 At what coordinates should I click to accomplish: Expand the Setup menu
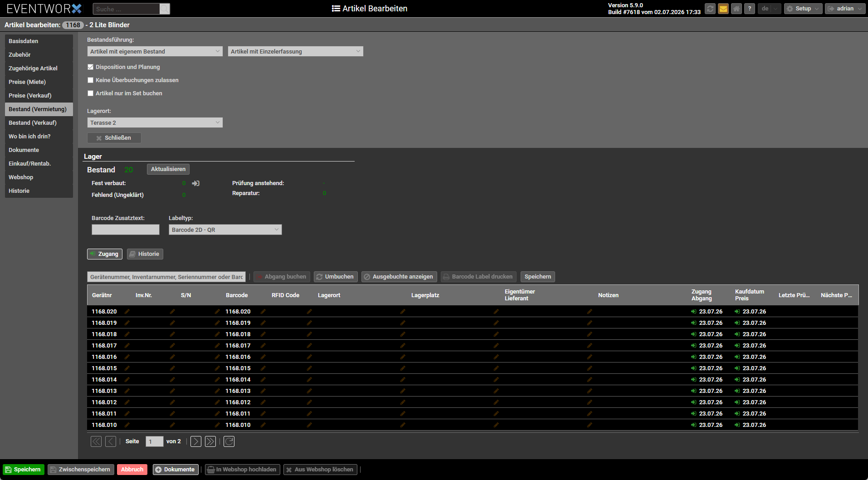coord(803,9)
